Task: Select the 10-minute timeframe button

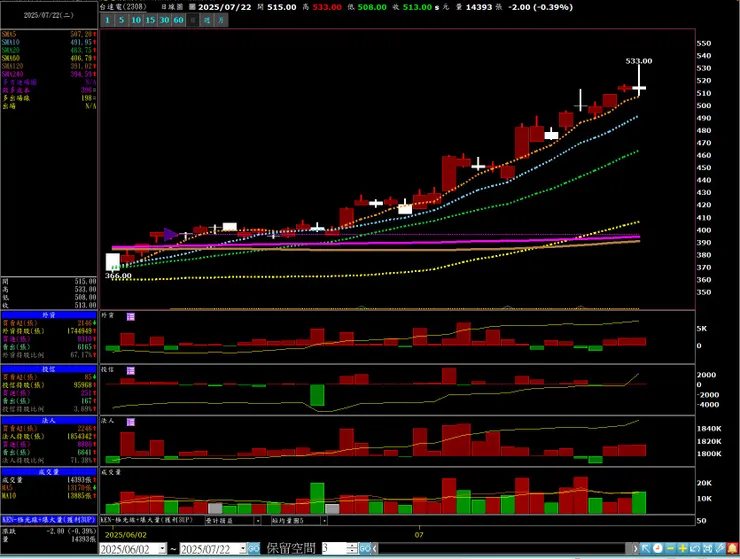Action: point(136,20)
